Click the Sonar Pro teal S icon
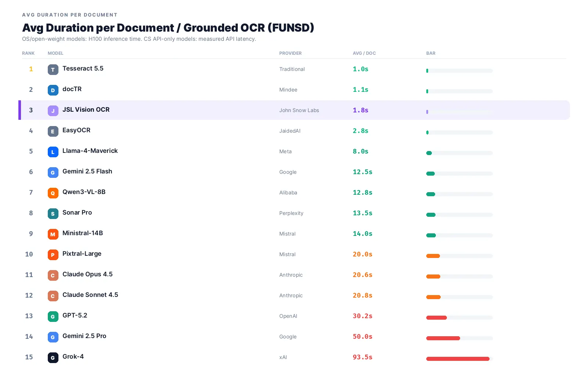Image resolution: width=588 pixels, height=384 pixels. click(53, 213)
